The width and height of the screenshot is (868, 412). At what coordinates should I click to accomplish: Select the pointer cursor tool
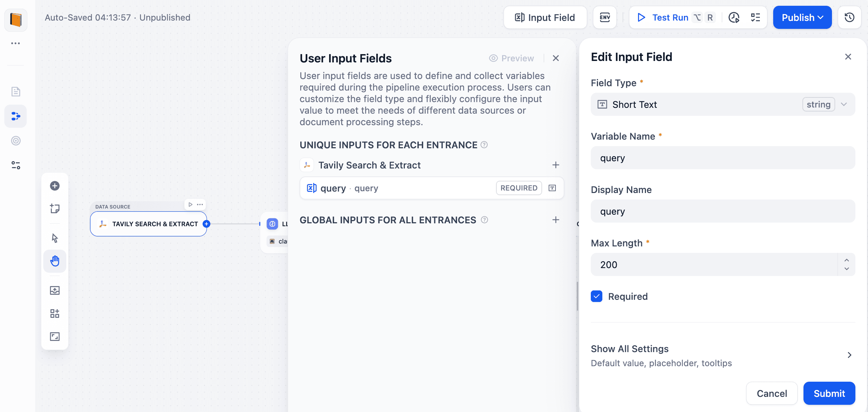pyautogui.click(x=55, y=238)
